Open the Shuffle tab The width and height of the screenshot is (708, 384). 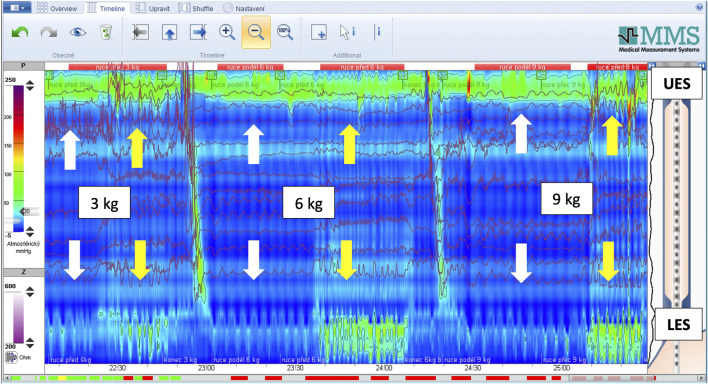pyautogui.click(x=196, y=8)
